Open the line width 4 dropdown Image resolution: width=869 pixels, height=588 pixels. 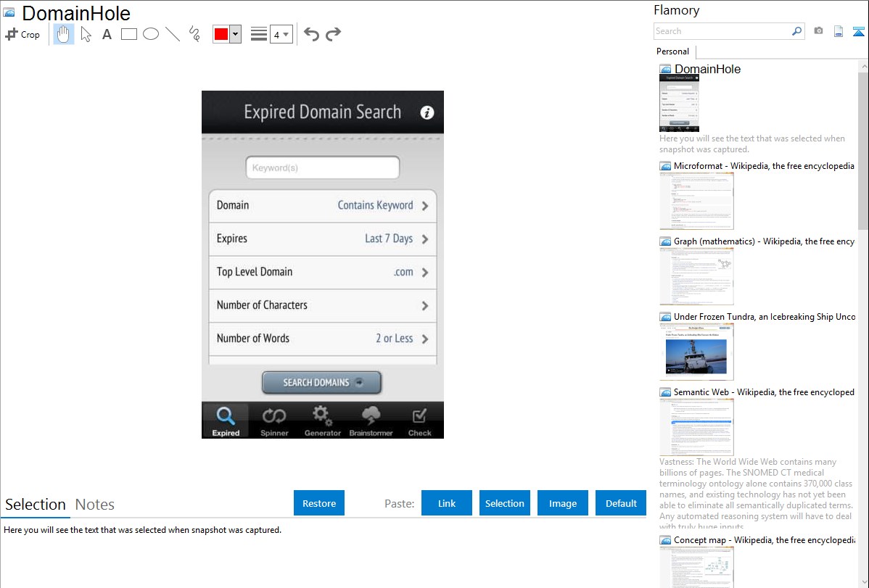tap(281, 34)
